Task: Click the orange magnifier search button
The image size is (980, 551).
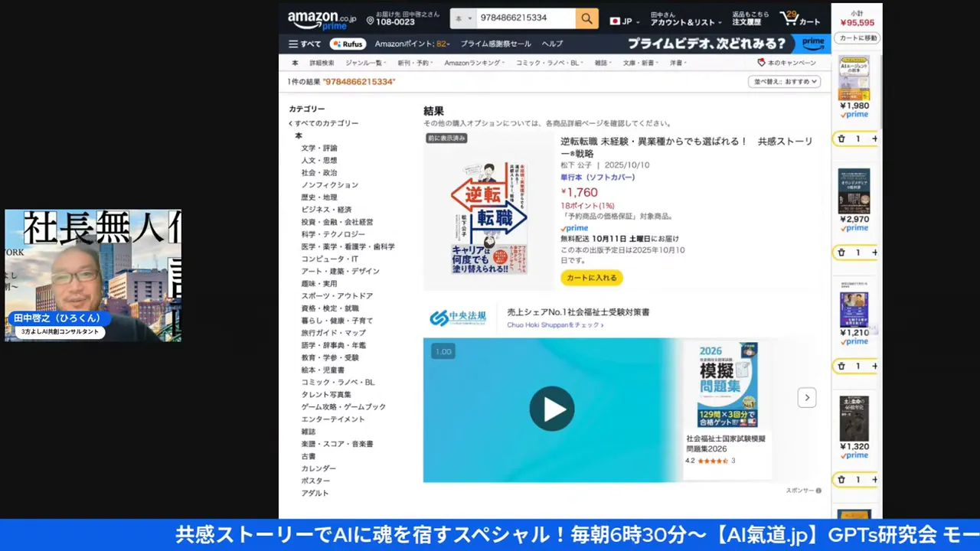Action: coord(587,18)
